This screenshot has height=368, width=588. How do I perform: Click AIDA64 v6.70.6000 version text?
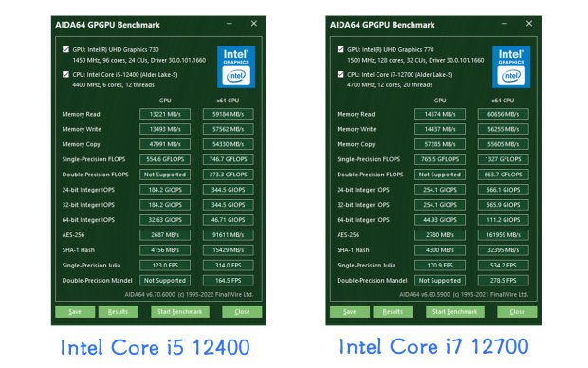150,294
